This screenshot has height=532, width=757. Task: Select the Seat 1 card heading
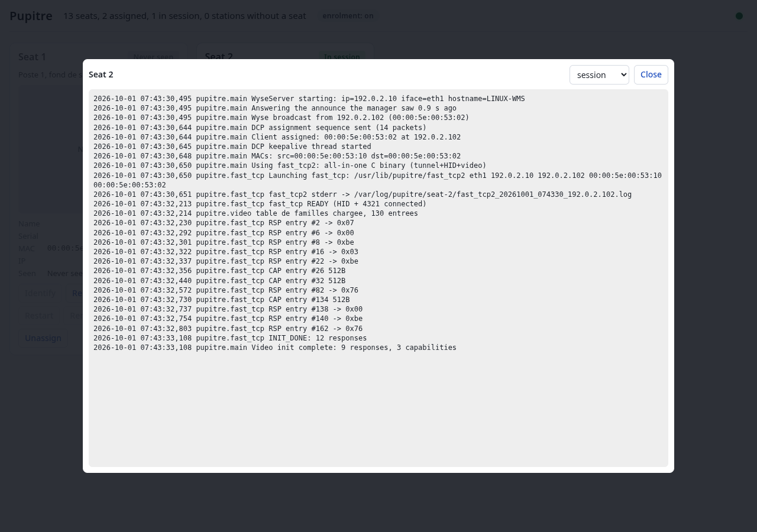[32, 57]
